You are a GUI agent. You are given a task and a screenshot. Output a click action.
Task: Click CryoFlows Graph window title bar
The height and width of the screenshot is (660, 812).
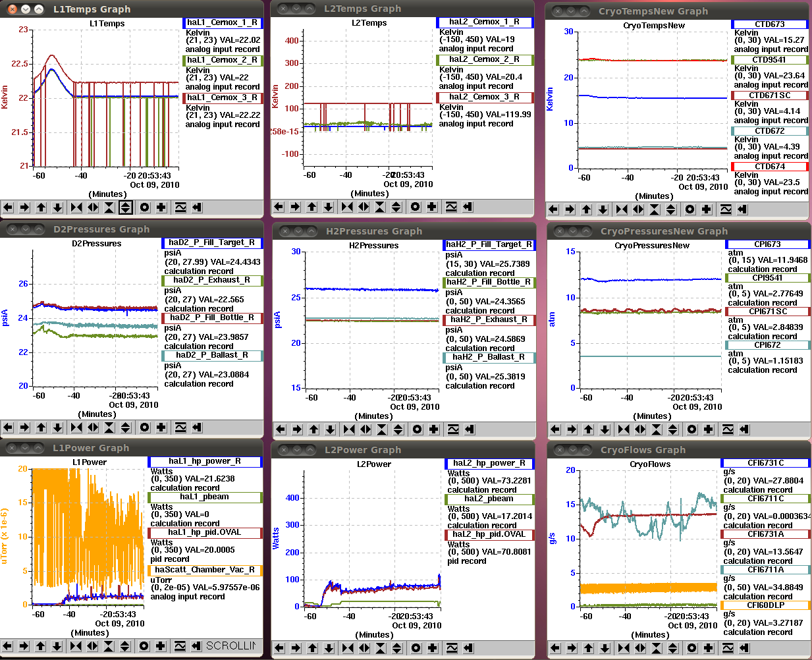point(678,450)
